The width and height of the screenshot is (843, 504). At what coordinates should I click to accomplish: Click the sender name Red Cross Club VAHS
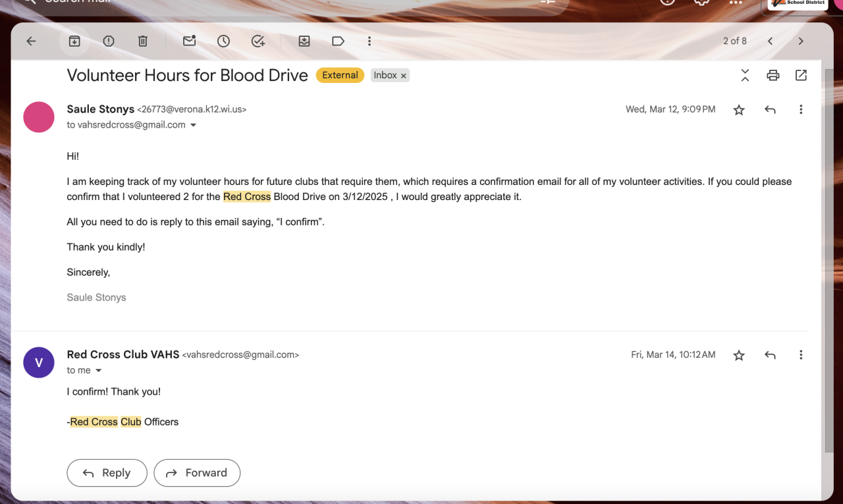pos(123,355)
